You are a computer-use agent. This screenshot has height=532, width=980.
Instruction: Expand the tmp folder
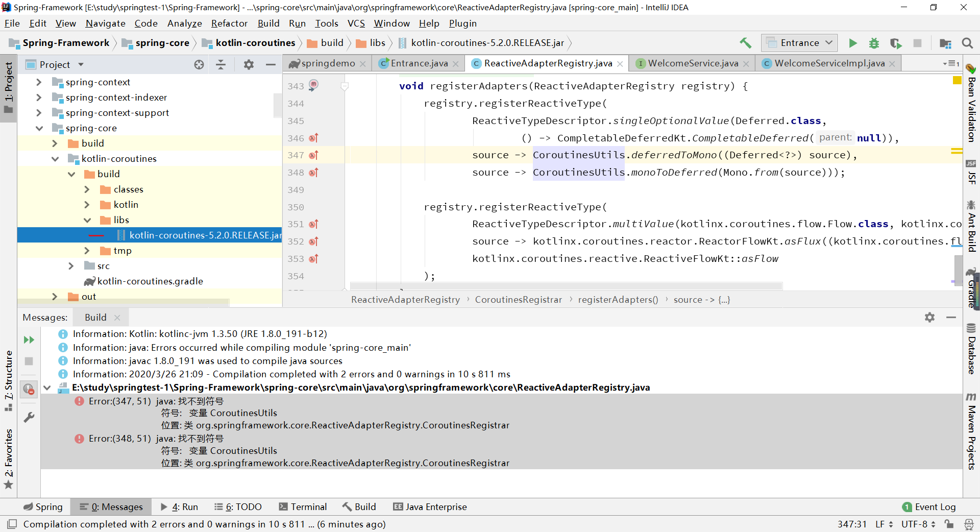coord(87,251)
